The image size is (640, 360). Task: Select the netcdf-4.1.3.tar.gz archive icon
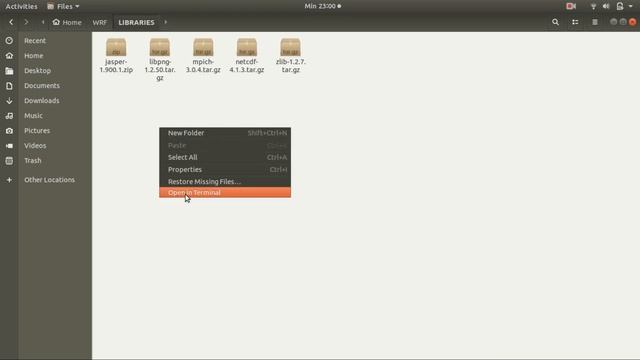(247, 47)
